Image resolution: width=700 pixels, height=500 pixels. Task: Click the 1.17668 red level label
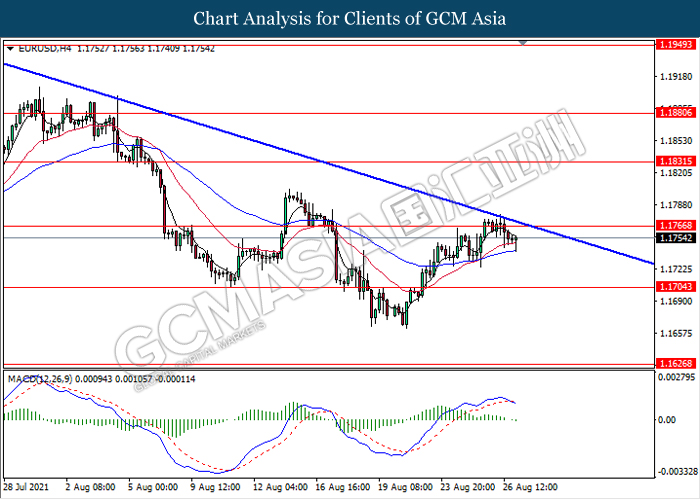point(675,225)
